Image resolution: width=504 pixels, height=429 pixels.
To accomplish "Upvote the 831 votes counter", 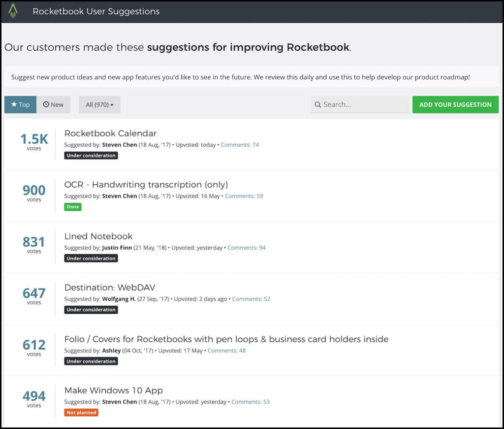I will click(34, 245).
